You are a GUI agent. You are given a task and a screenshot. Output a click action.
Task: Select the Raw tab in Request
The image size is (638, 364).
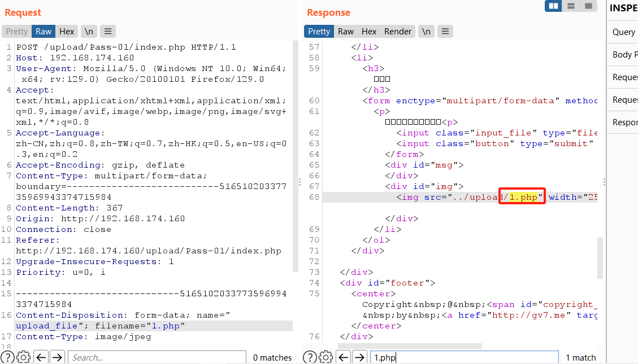[44, 31]
